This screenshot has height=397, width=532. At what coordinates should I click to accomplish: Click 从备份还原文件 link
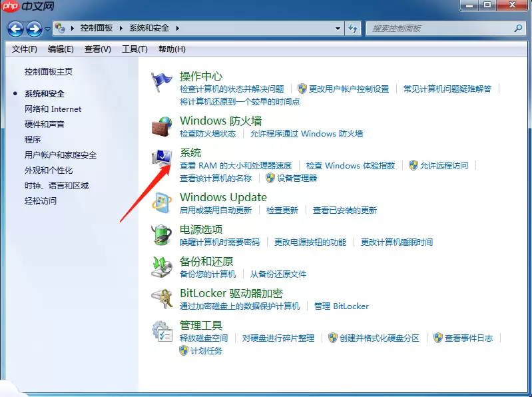coord(278,274)
